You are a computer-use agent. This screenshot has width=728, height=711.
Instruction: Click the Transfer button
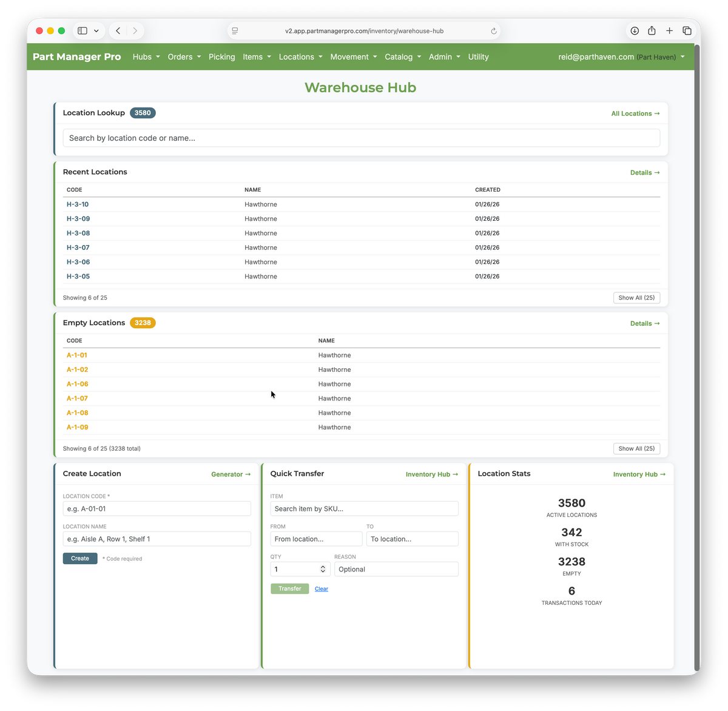coord(290,589)
